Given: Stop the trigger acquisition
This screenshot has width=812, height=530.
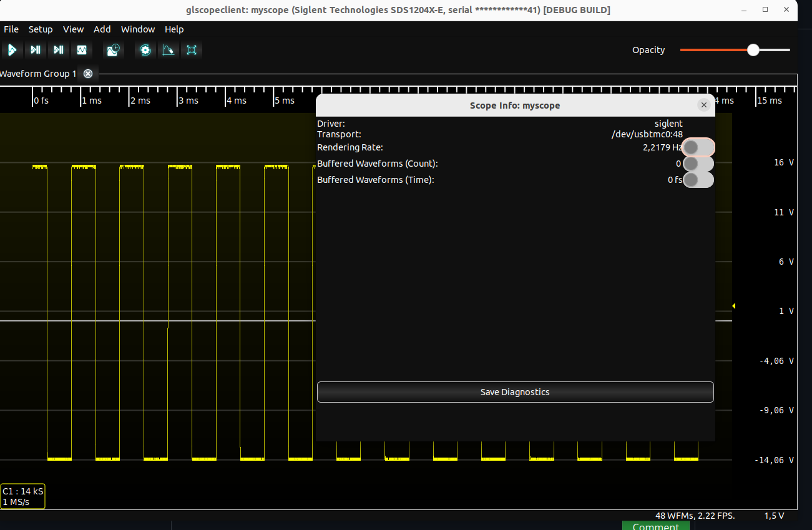Looking at the screenshot, I should pyautogui.click(x=82, y=50).
